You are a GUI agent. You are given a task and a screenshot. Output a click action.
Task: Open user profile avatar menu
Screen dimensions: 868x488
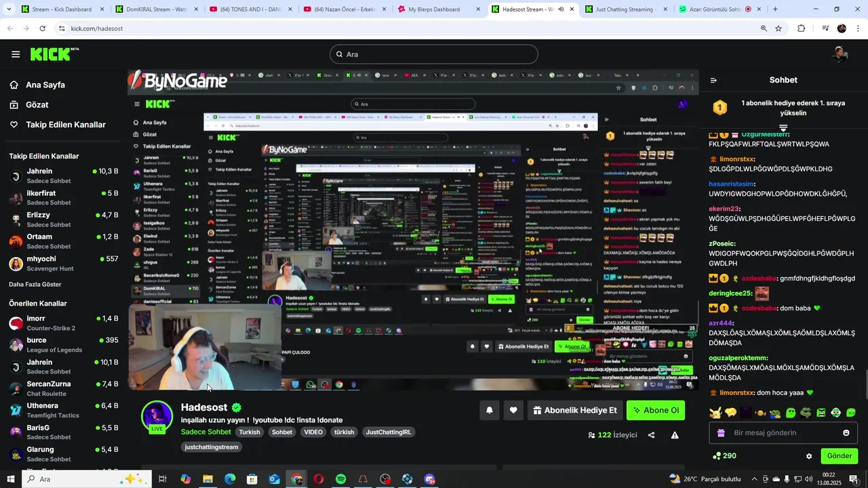(840, 54)
